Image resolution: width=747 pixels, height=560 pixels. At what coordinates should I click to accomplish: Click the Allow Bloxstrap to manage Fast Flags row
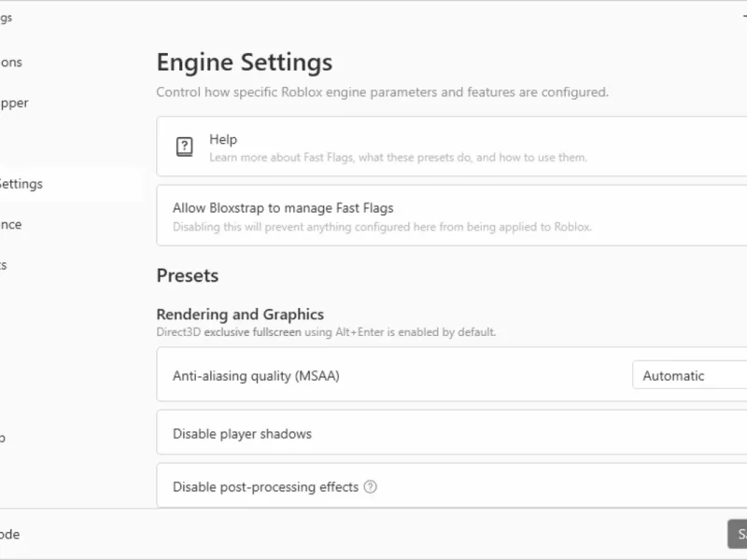point(452,216)
